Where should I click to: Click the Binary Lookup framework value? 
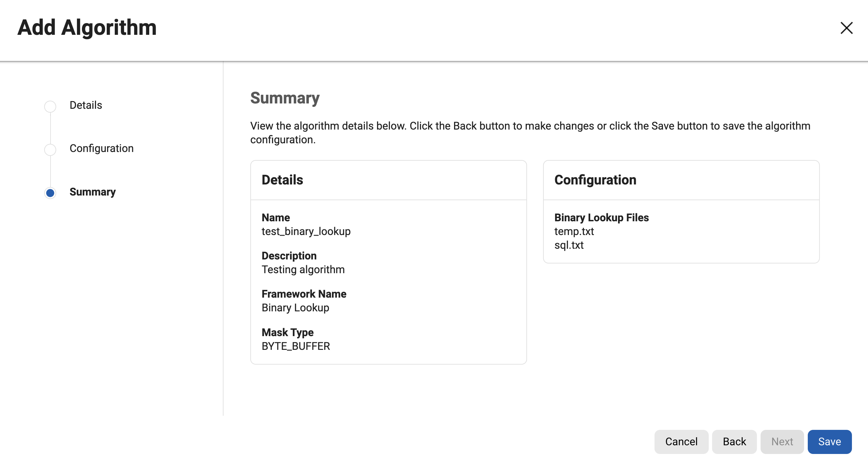coord(295,308)
